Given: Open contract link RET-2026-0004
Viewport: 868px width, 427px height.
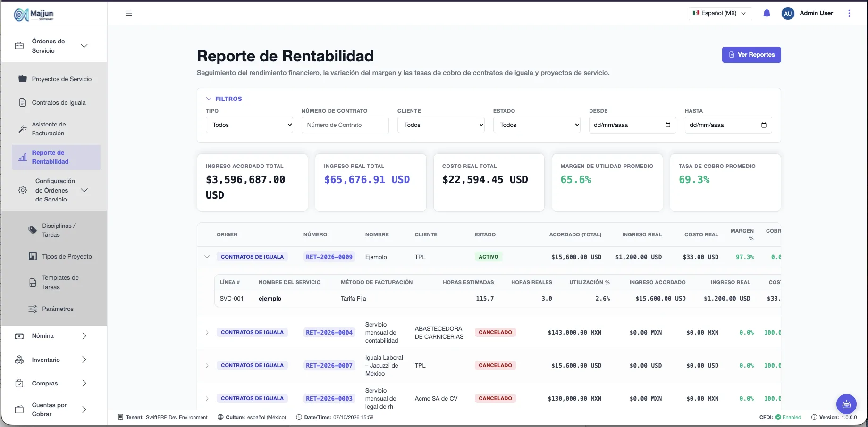Looking at the screenshot, I should [x=329, y=333].
